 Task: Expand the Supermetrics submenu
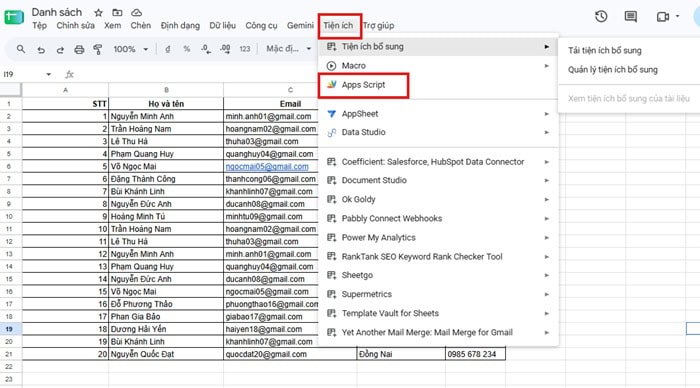click(x=438, y=294)
